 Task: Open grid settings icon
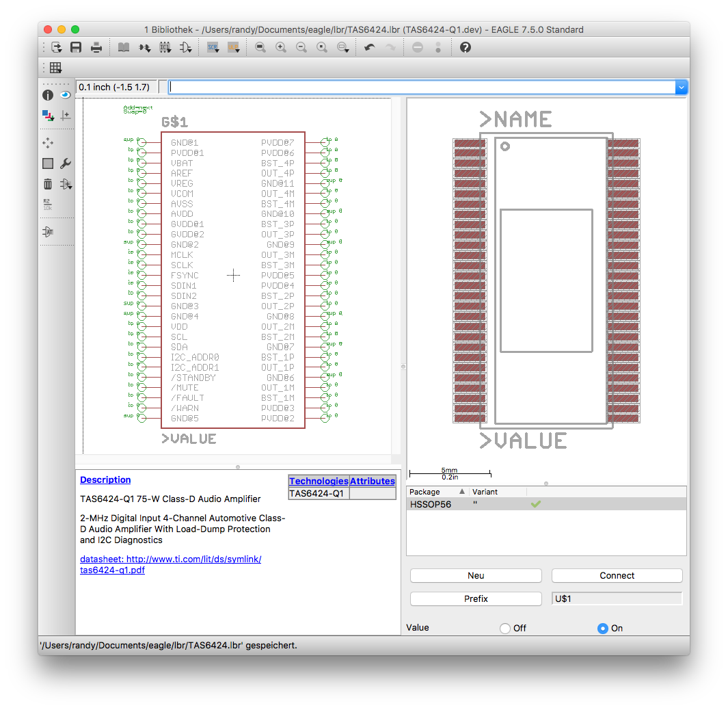pos(56,68)
